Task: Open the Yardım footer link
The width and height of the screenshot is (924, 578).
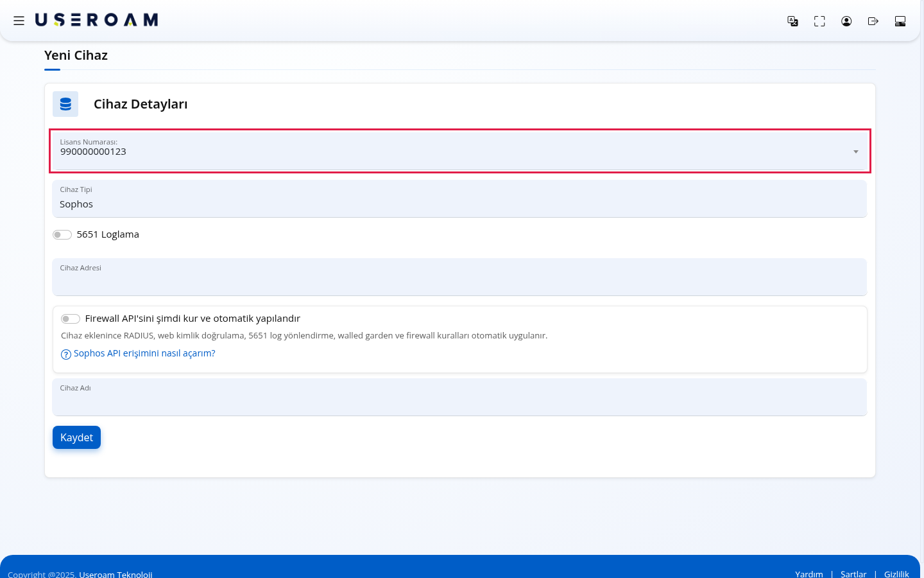Action: click(809, 574)
